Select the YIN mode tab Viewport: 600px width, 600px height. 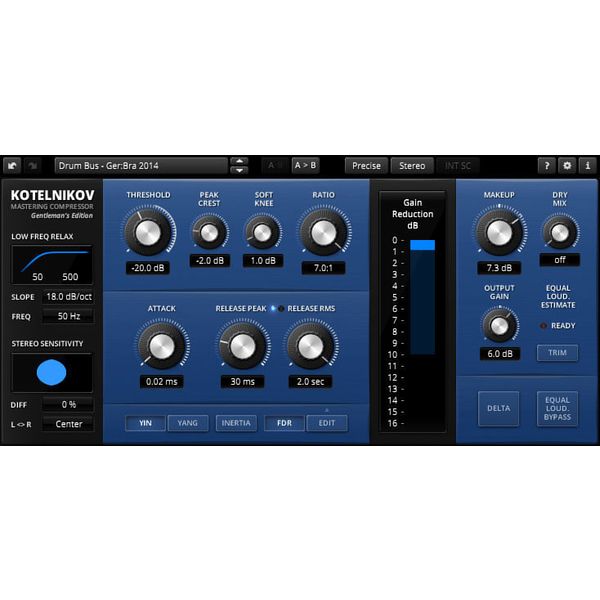tap(145, 423)
